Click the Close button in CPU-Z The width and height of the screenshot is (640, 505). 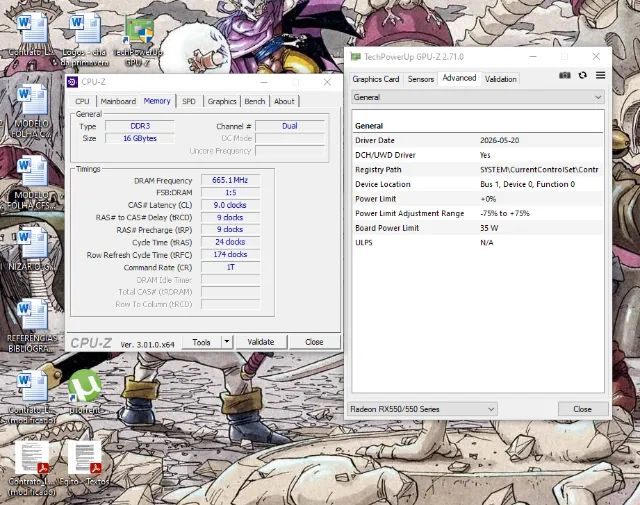tap(314, 342)
